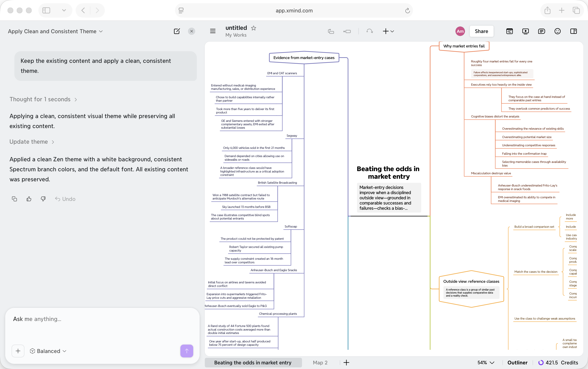This screenshot has height=369, width=588.
Task: Open the pitch mode icon
Action: pyautogui.click(x=509, y=31)
